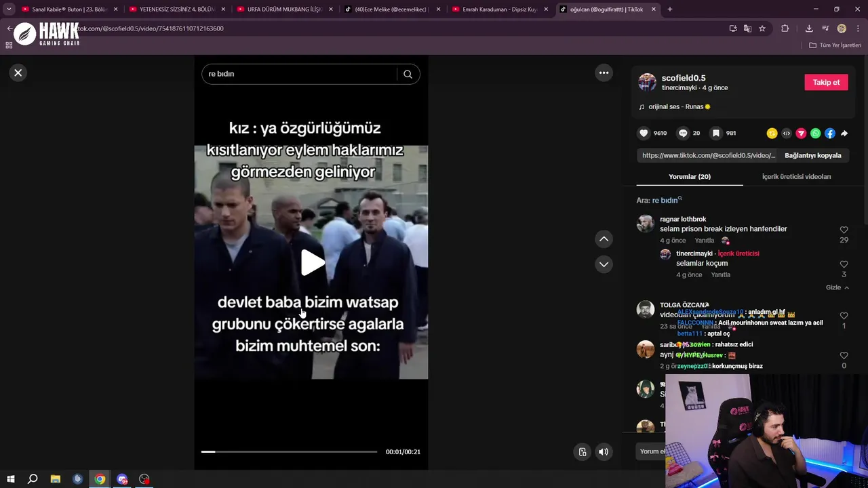Repost the video with yellow repost icon
Image resolution: width=868 pixels, height=488 pixels.
click(x=772, y=134)
